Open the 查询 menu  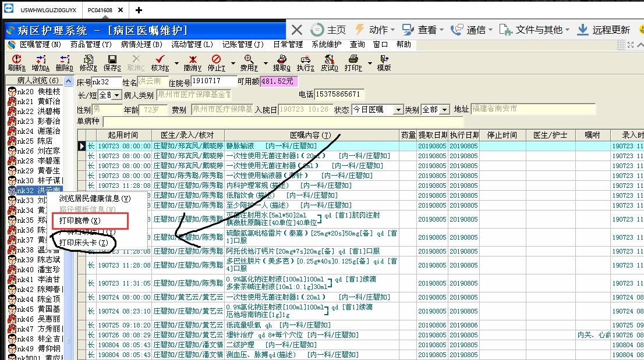coord(358,44)
